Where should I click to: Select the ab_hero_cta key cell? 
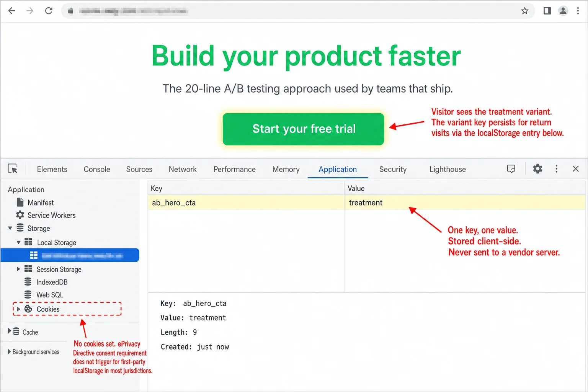point(246,203)
